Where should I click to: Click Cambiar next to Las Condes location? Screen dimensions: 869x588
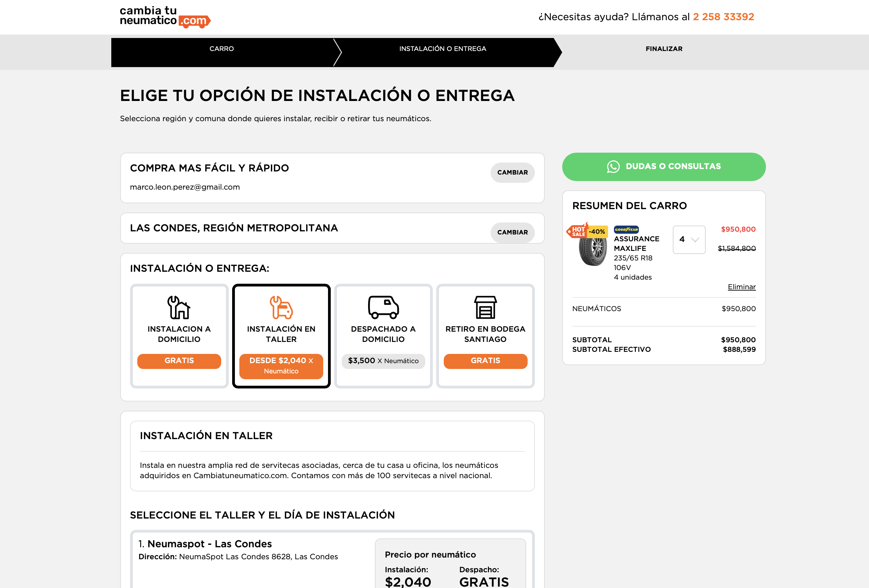(x=512, y=232)
